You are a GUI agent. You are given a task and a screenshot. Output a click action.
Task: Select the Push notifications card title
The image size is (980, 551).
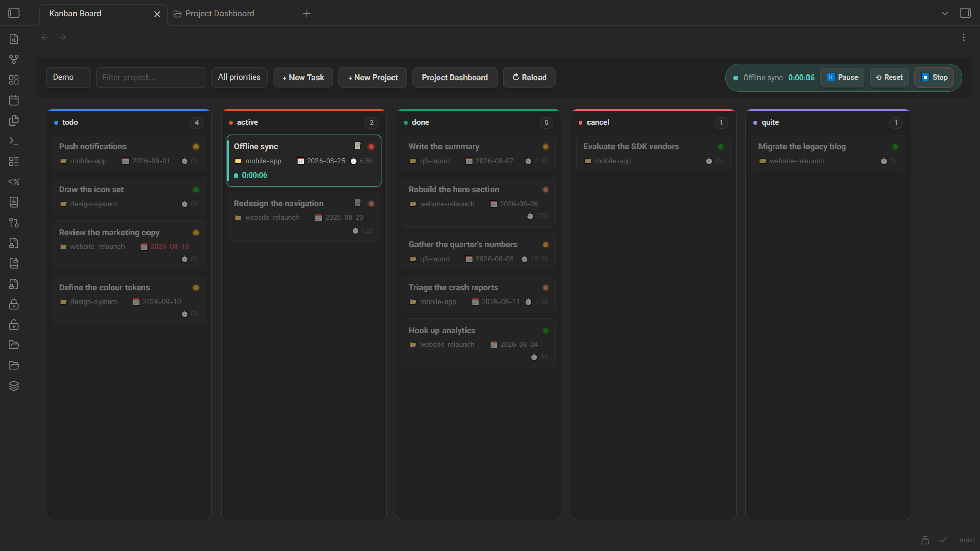92,146
